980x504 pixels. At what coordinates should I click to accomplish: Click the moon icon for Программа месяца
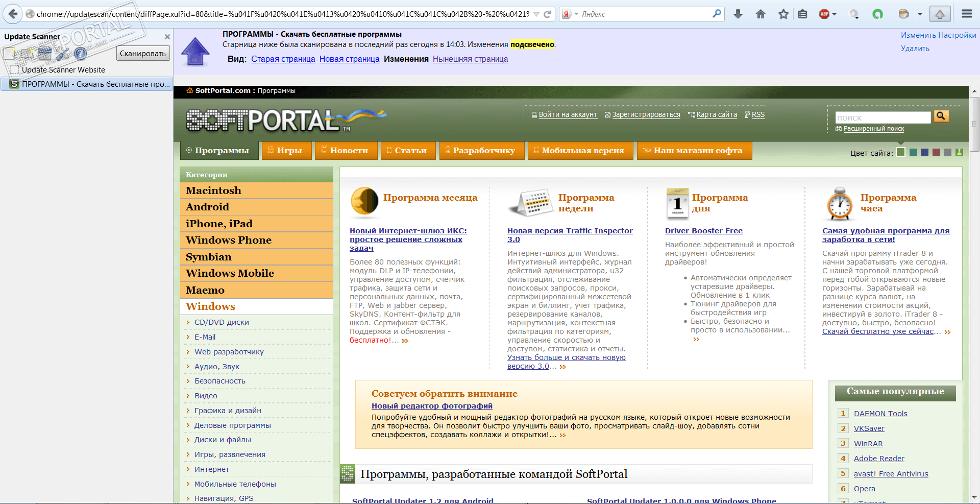point(364,202)
